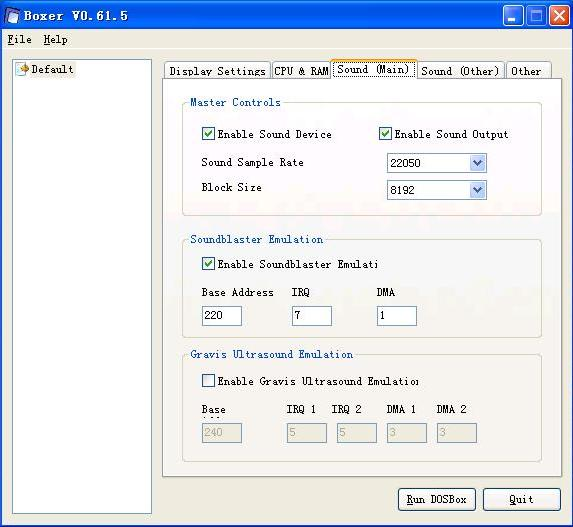Click the Soundblaster DMA field showing 1
The width and height of the screenshot is (573, 527).
point(396,316)
